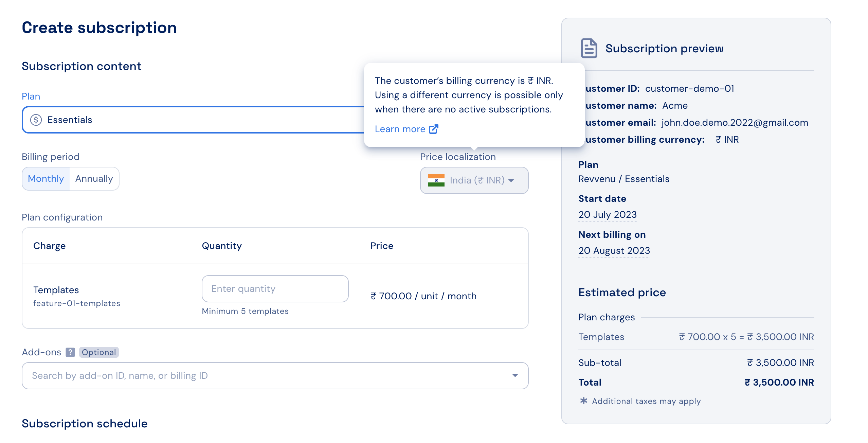The height and width of the screenshot is (443, 868).
Task: Click the Subscription preview document icon
Action: click(x=589, y=48)
